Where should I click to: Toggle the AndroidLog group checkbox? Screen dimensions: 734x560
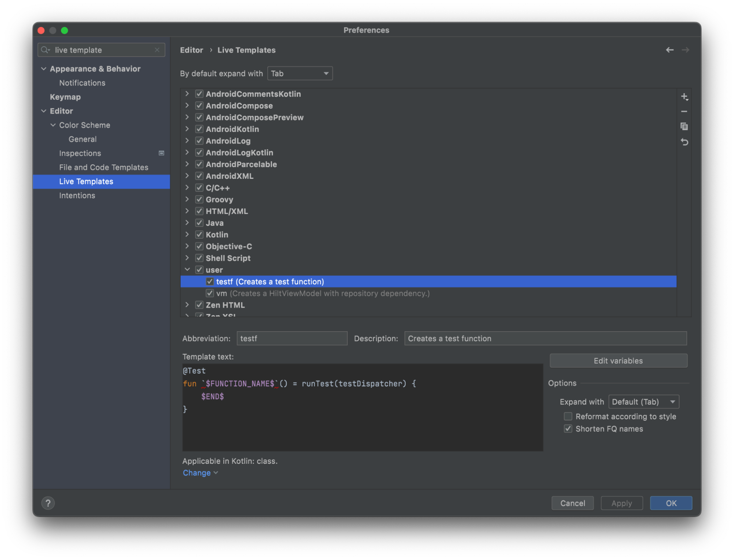pos(199,141)
